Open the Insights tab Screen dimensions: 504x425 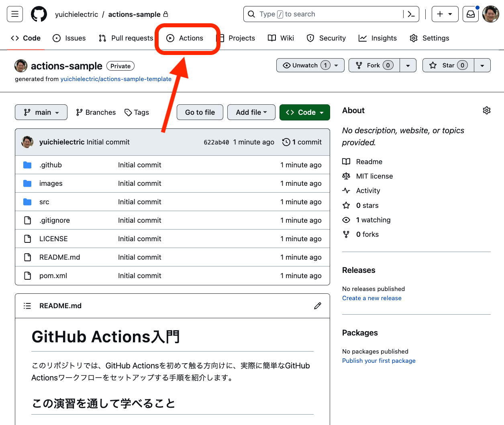pyautogui.click(x=377, y=38)
